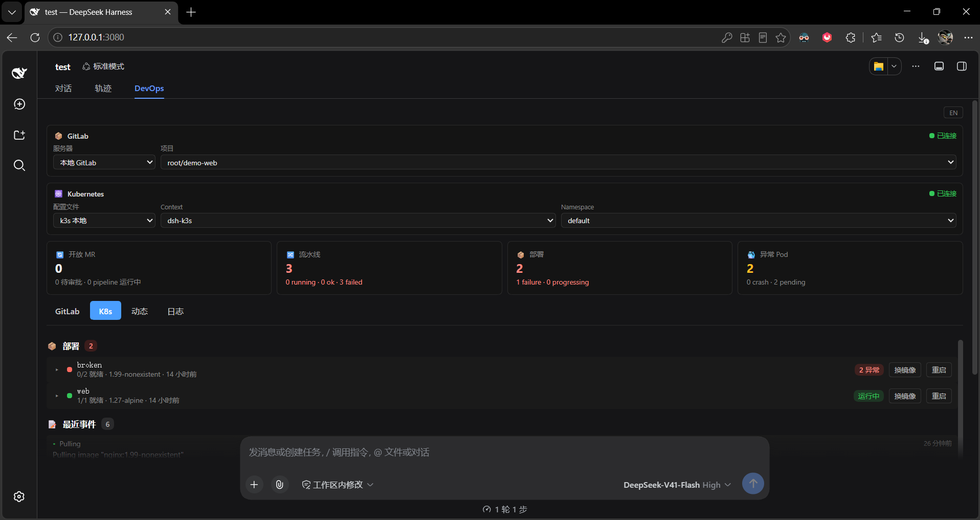This screenshot has height=520, width=980.
Task: Click the 流水线 card icon
Action: (290, 255)
